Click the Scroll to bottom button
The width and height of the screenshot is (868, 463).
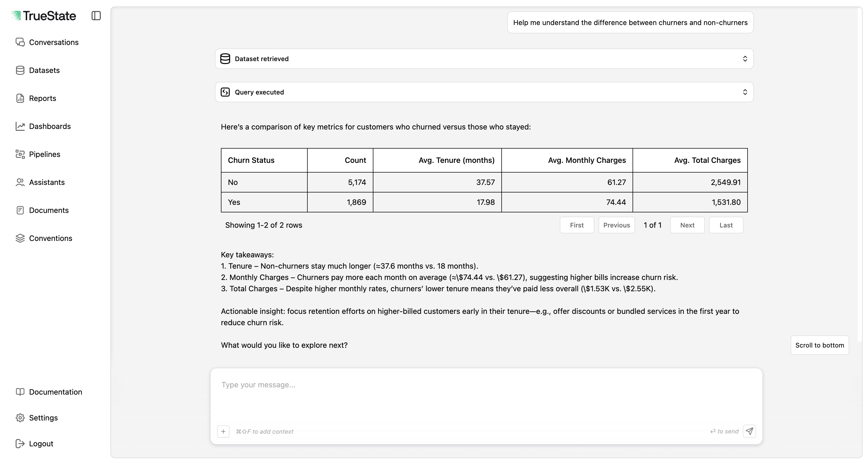click(820, 345)
